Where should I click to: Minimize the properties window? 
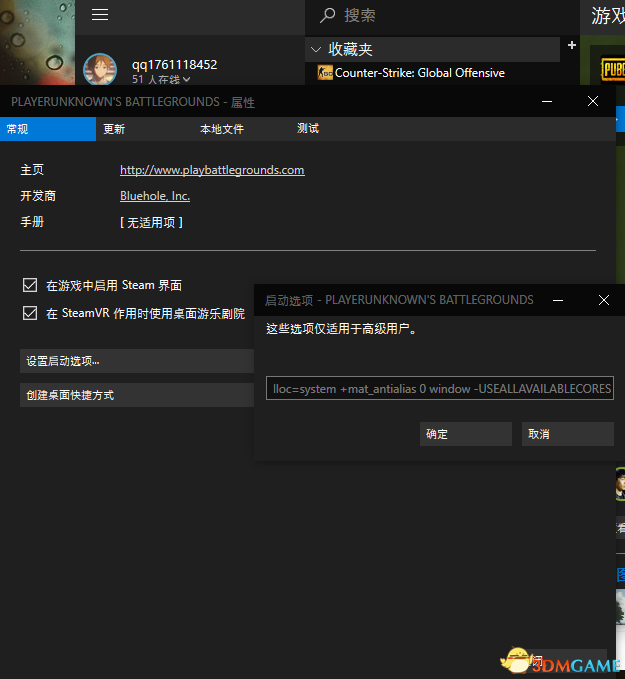pos(546,101)
